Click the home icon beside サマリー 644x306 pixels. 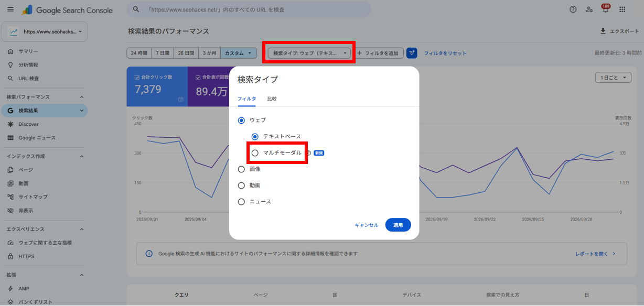(10, 51)
